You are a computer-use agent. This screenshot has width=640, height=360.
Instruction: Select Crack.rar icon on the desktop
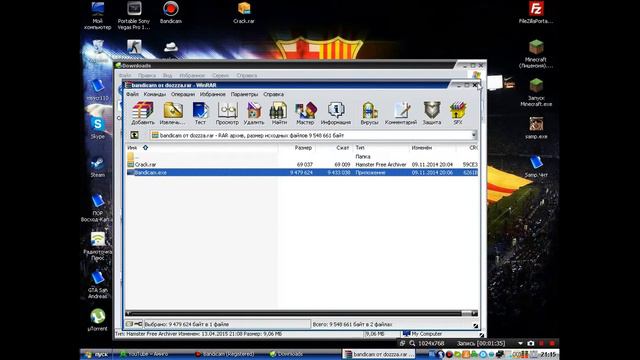[x=244, y=12]
